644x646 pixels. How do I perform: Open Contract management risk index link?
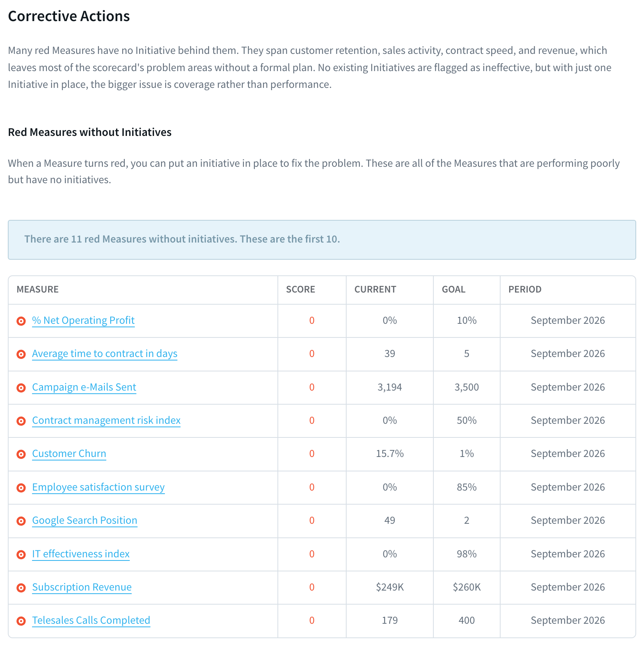coord(106,420)
